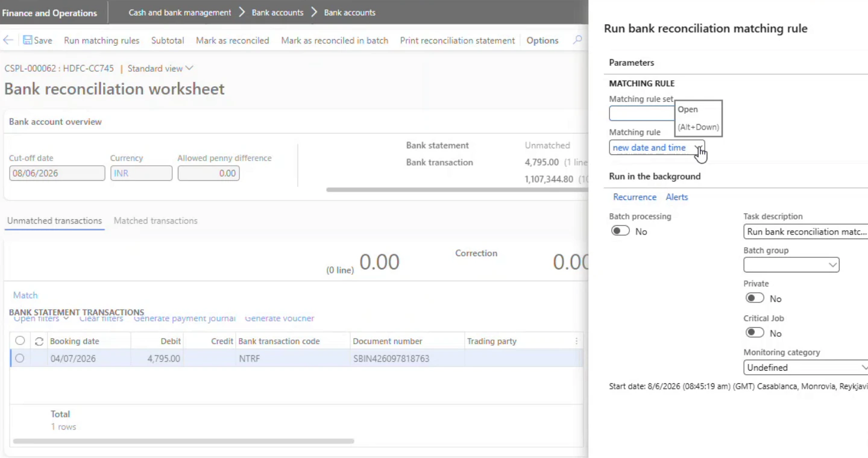Click the bottom grid horizontal scrollbar
868x458 pixels.
(184, 441)
